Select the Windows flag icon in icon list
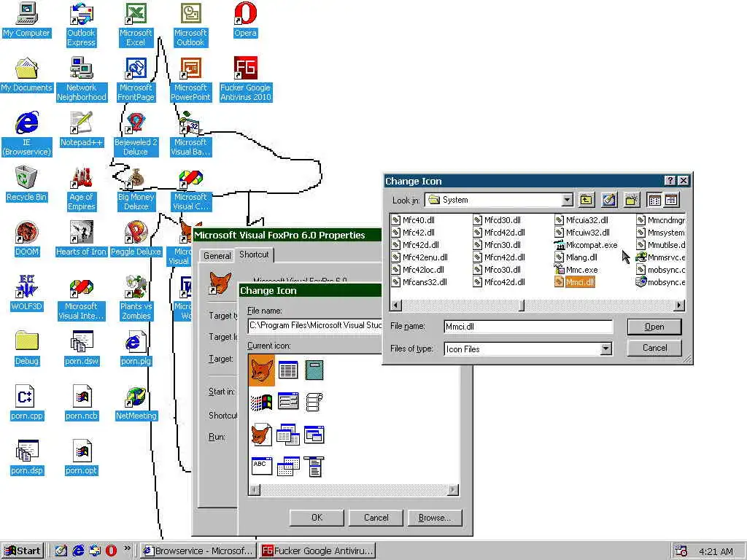 [x=262, y=402]
